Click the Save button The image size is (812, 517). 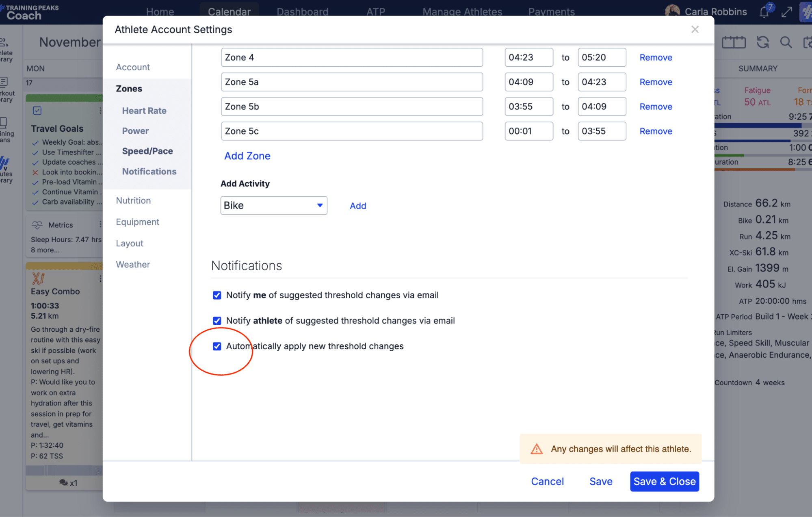601,481
